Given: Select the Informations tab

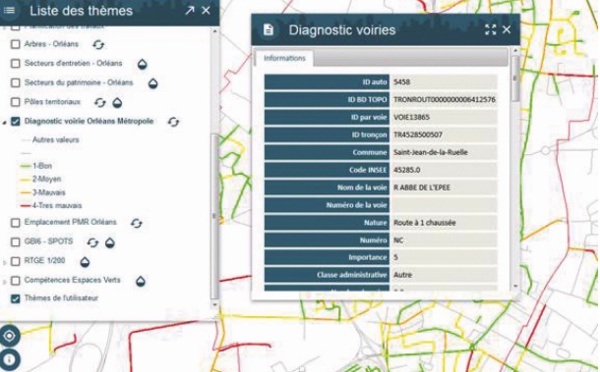Looking at the screenshot, I should (284, 58).
